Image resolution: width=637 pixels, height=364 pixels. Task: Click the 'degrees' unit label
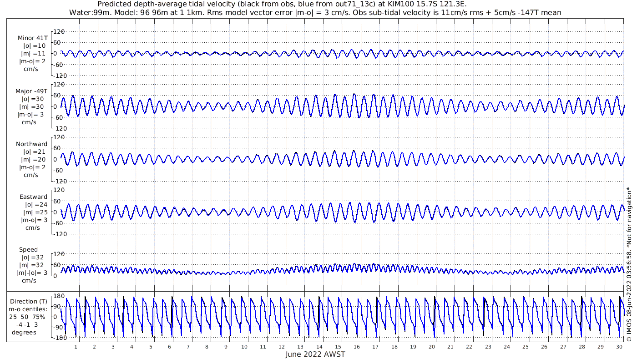(24, 333)
